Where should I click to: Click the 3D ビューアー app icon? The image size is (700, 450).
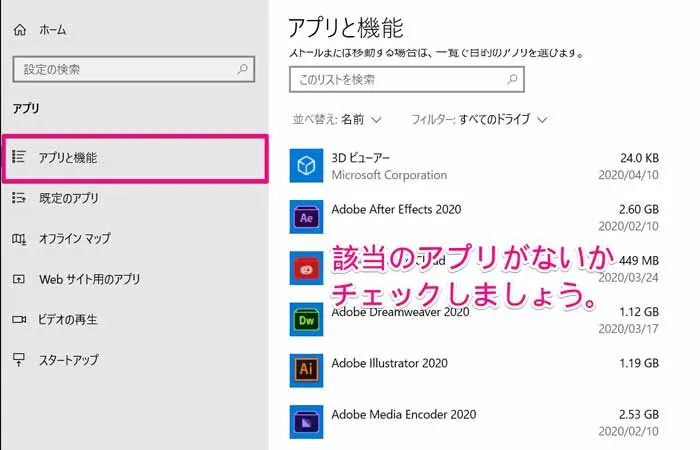click(306, 166)
